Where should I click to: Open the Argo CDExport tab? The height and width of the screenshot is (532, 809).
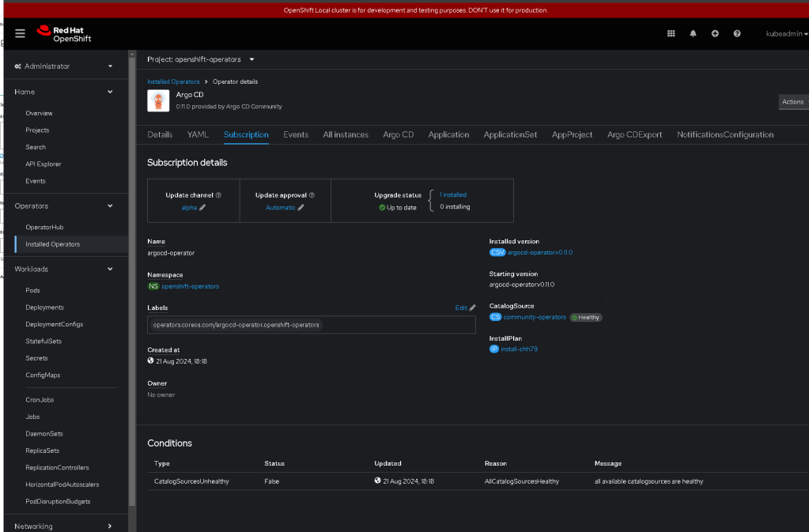634,134
